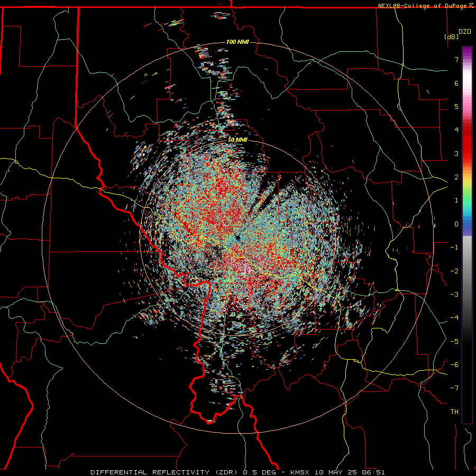
Task: Click the -4 legend value
Action: (x=454, y=318)
